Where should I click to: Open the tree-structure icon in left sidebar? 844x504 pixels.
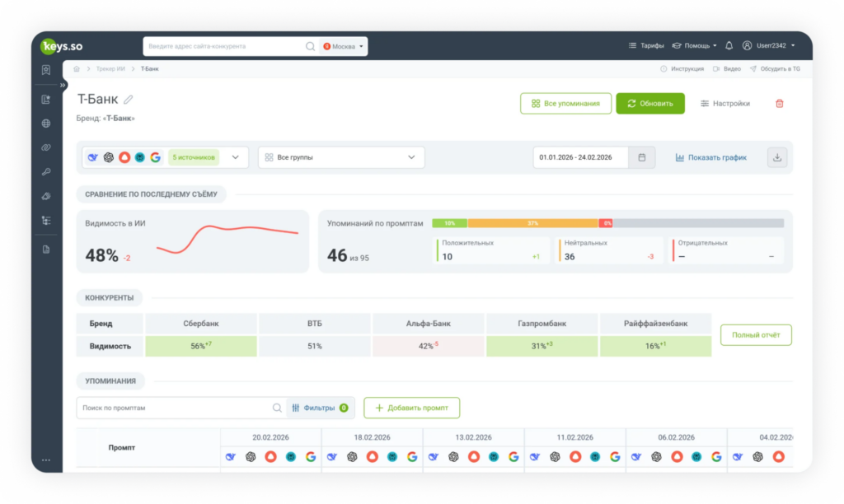pyautogui.click(x=46, y=221)
